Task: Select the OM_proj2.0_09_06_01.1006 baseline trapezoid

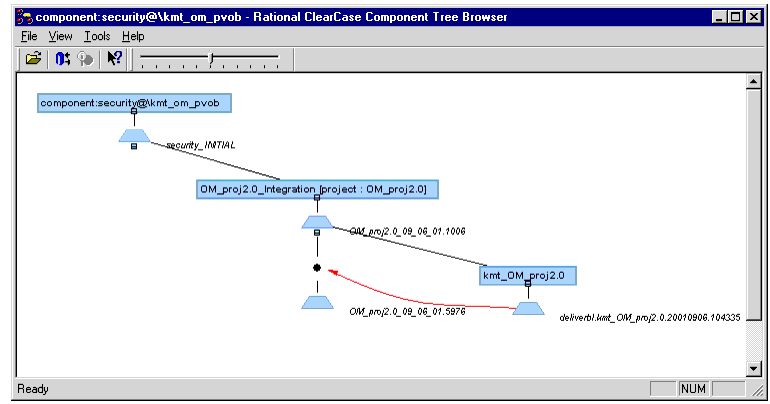Action: click(x=317, y=222)
